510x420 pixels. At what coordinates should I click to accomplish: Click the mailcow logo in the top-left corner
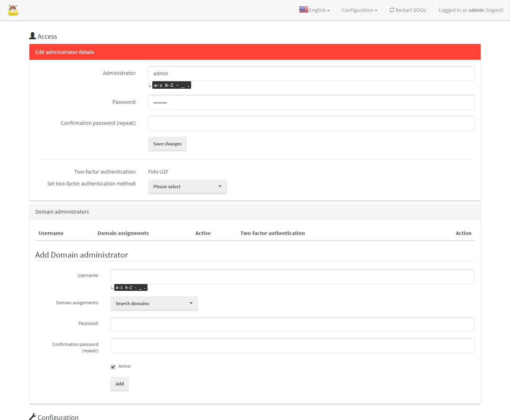pyautogui.click(x=13, y=10)
